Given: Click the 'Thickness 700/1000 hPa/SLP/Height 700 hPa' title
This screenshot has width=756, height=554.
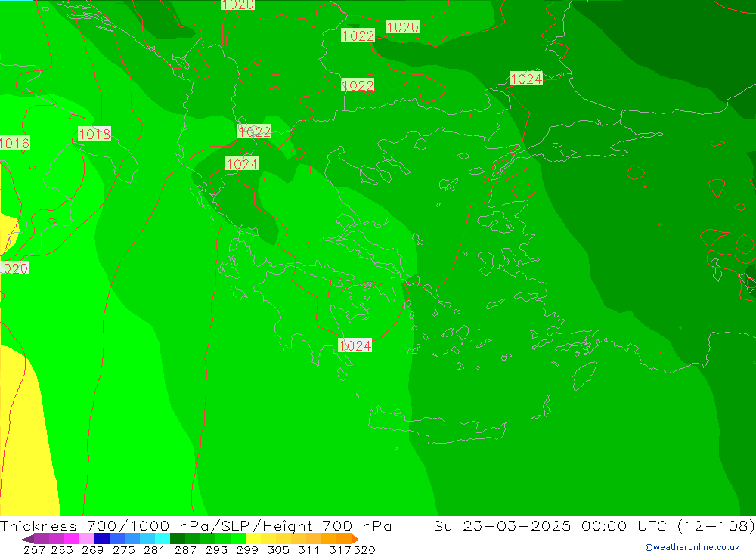Looking at the screenshot, I should pyautogui.click(x=196, y=525).
